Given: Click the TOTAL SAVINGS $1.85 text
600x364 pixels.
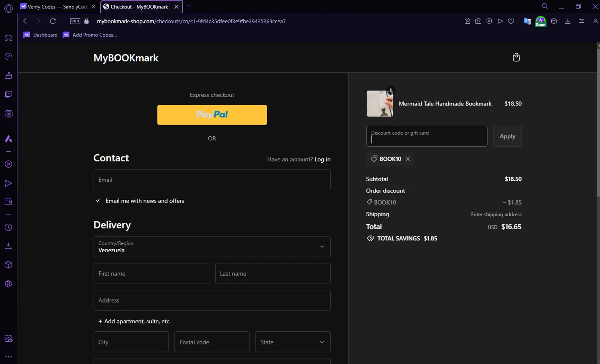Looking at the screenshot, I should pos(407,238).
